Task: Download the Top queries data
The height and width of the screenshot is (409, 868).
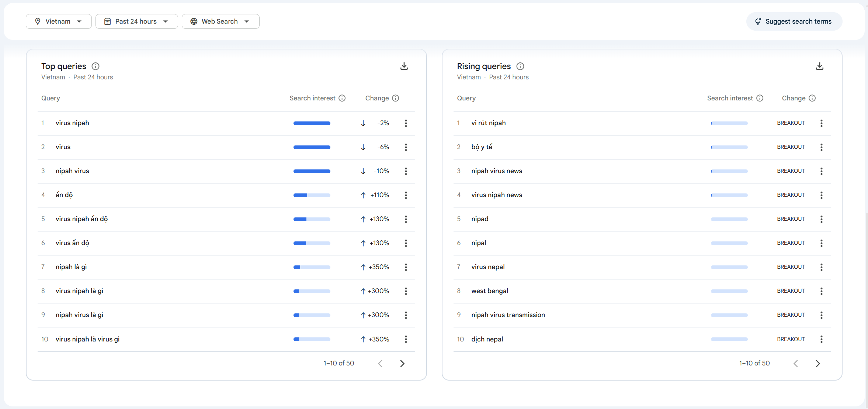Action: click(x=404, y=66)
